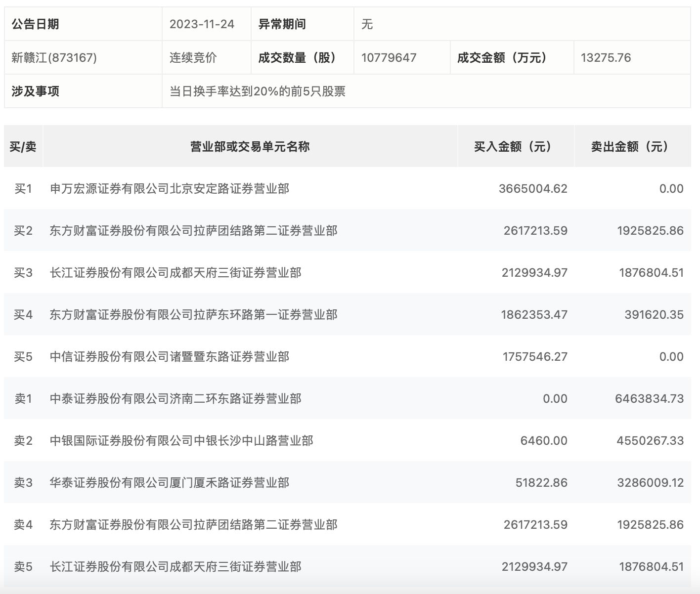Screen dimensions: 700x594
Task: Click 华泰证券股份有限公司厦门厦禾路证券营业部
Action: (x=170, y=482)
